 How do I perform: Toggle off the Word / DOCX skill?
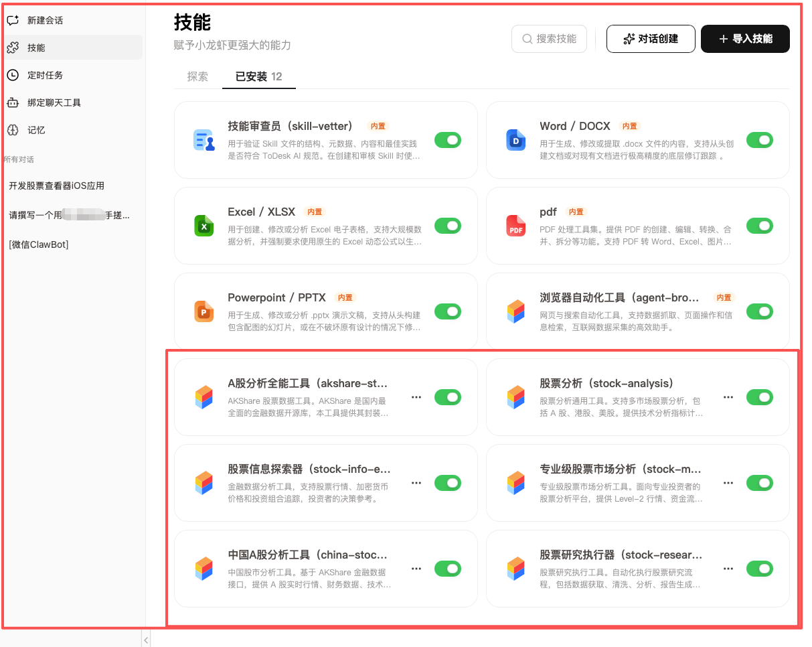(x=760, y=140)
